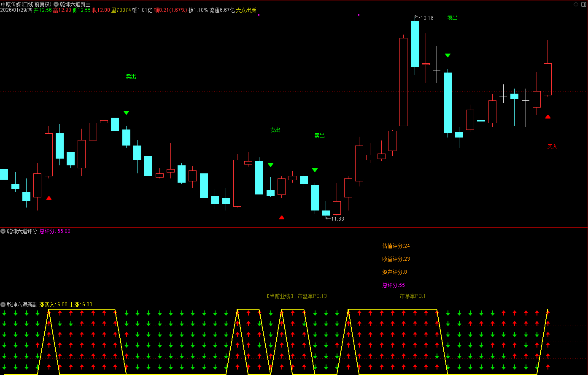The image size is (588, 375).
Task: Select the 卖出 label near the 13.16 high
Action: [452, 18]
